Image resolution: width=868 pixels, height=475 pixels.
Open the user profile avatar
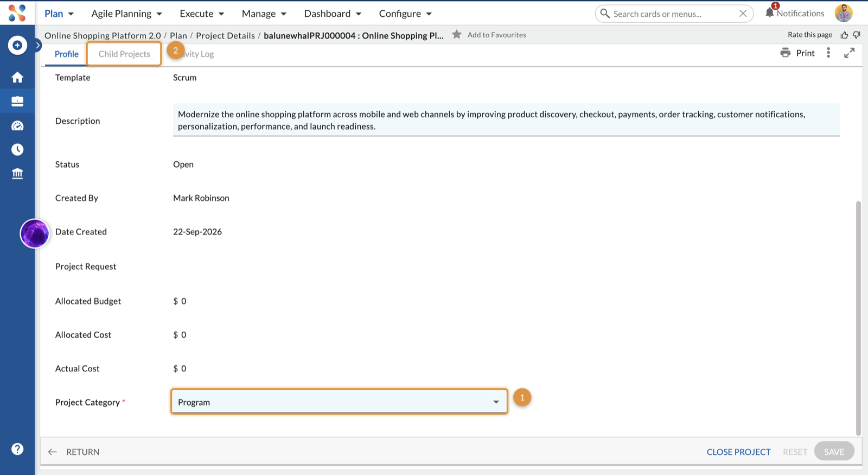[844, 13]
